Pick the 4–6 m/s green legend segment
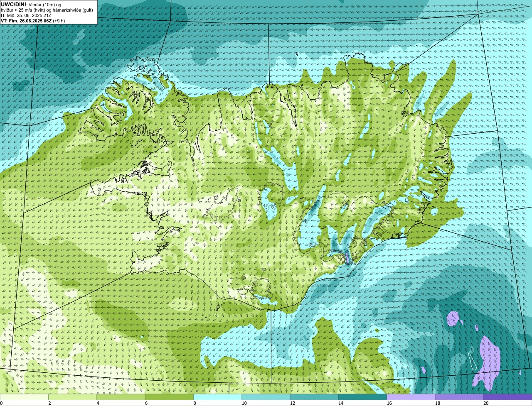Image resolution: width=532 pixels, height=406 pixels. pyautogui.click(x=121, y=397)
